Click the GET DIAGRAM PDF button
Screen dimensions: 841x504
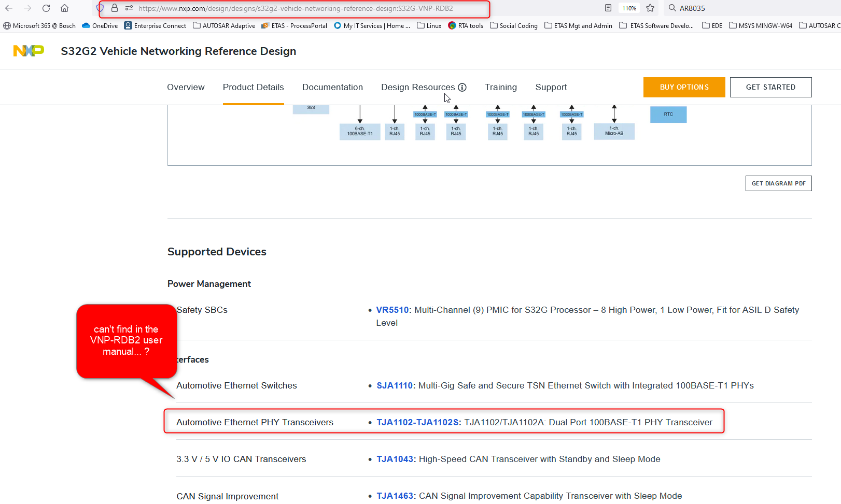click(778, 183)
